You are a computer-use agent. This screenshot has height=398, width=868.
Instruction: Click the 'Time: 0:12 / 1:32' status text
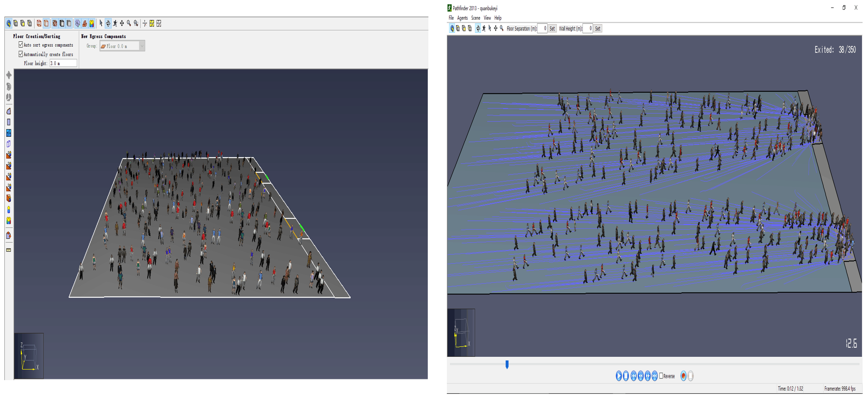[790, 389]
